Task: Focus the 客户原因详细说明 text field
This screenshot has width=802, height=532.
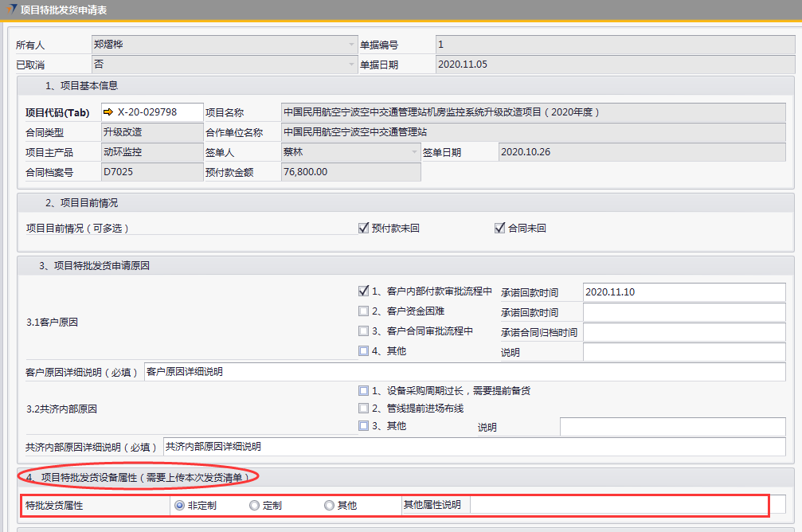Action: pos(464,372)
